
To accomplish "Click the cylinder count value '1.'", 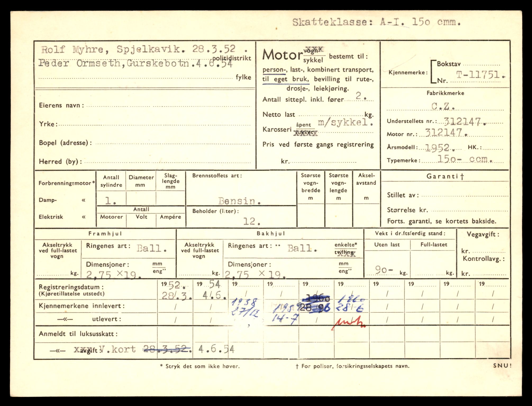I will coord(111,201).
